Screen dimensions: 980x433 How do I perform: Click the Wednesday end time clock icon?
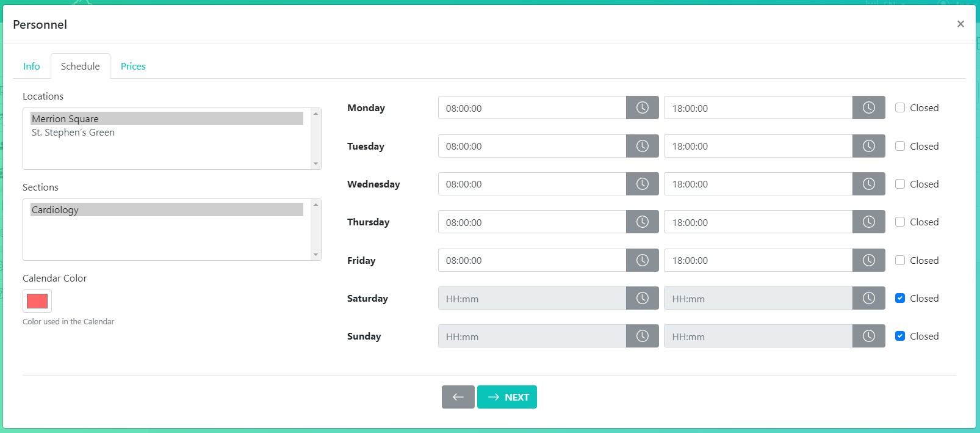[868, 184]
